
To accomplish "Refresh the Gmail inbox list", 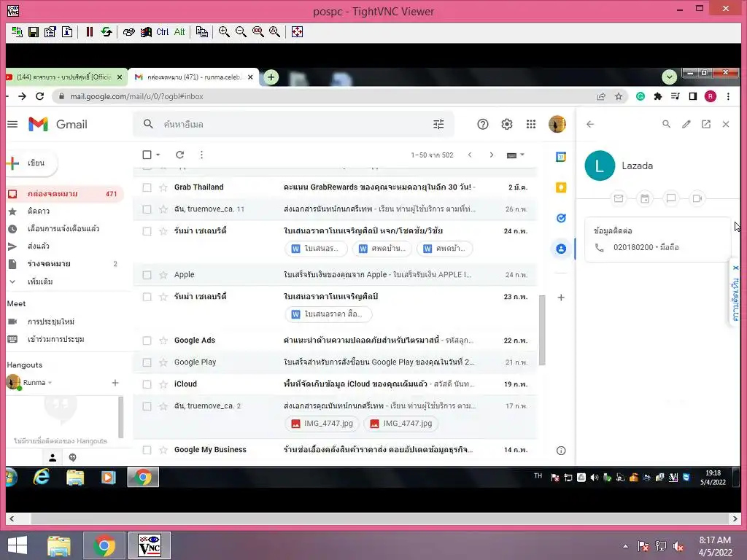I will (x=179, y=155).
